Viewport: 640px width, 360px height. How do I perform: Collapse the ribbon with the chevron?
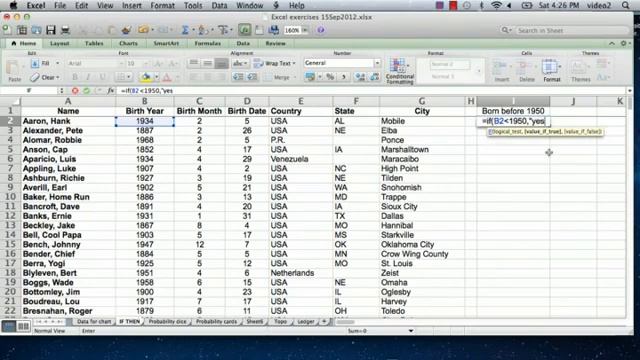point(611,43)
